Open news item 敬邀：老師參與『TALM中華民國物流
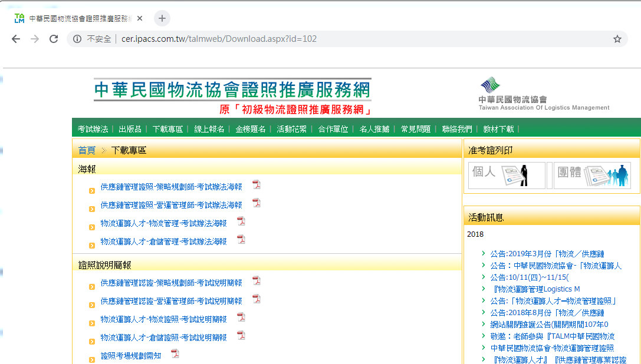This screenshot has width=641, height=364. coord(553,336)
